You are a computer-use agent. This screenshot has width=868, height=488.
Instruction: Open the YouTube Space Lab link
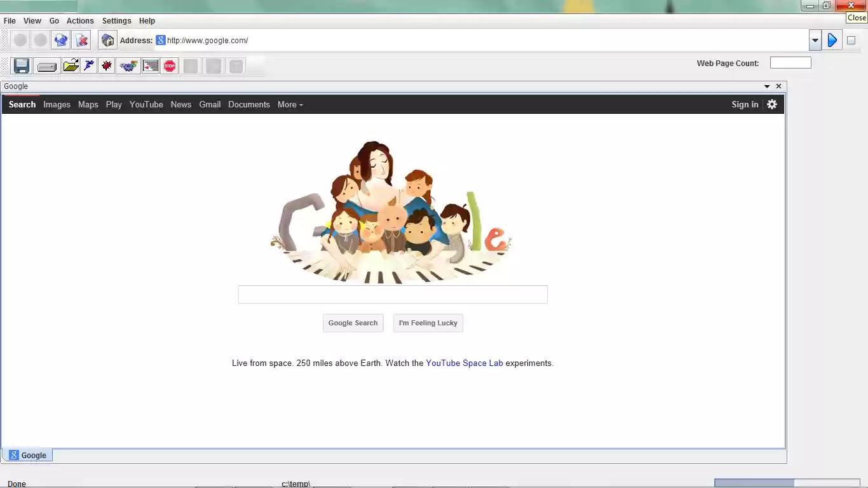click(x=465, y=363)
